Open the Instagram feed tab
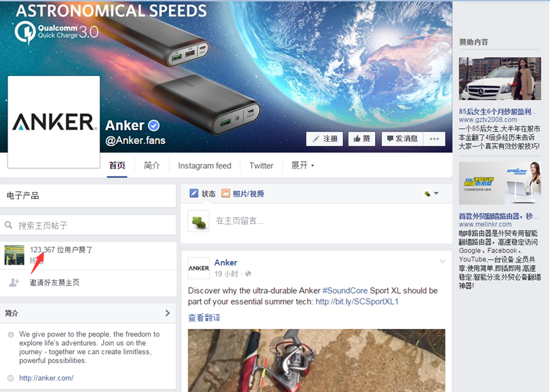The image size is (550, 392). point(205,165)
